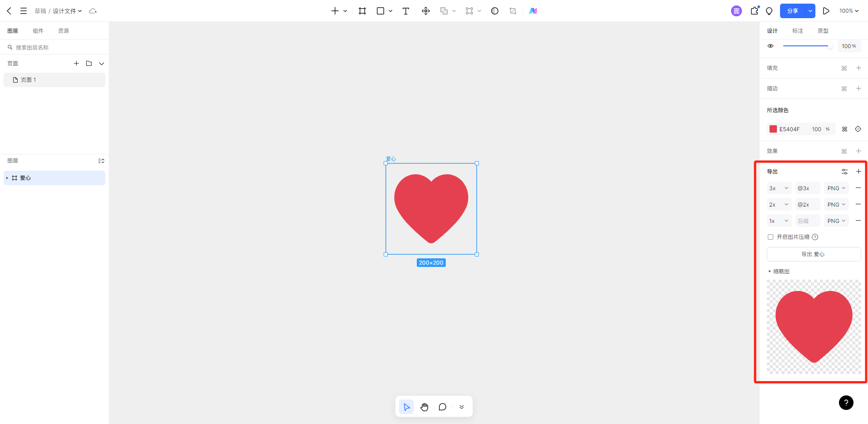Remove the 3x export row

pyautogui.click(x=858, y=188)
